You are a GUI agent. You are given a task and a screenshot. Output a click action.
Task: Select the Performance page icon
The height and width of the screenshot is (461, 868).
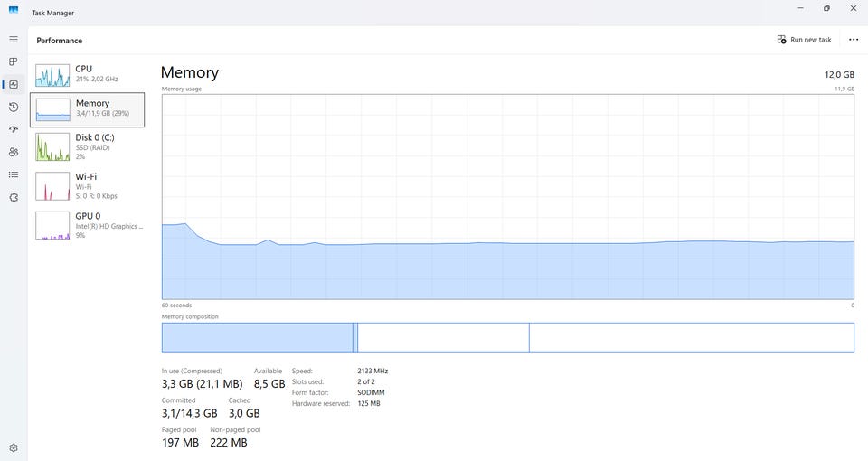(14, 85)
